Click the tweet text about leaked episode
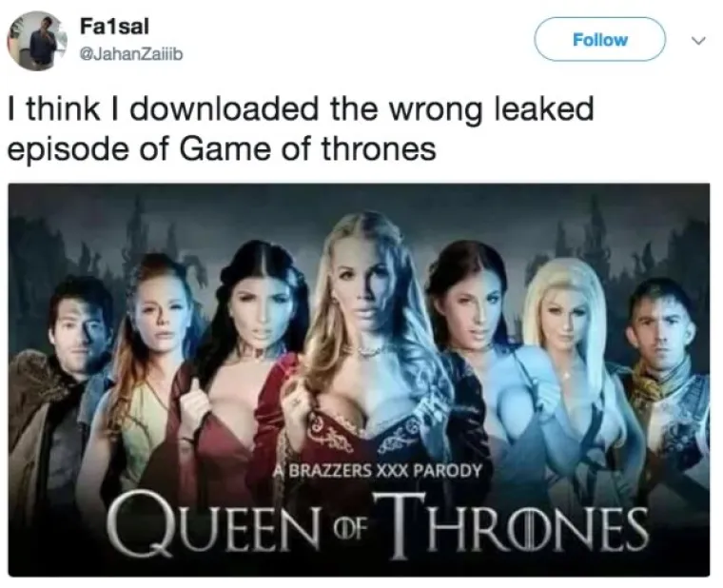Image resolution: width=723 pixels, height=588 pixels. tap(301, 128)
